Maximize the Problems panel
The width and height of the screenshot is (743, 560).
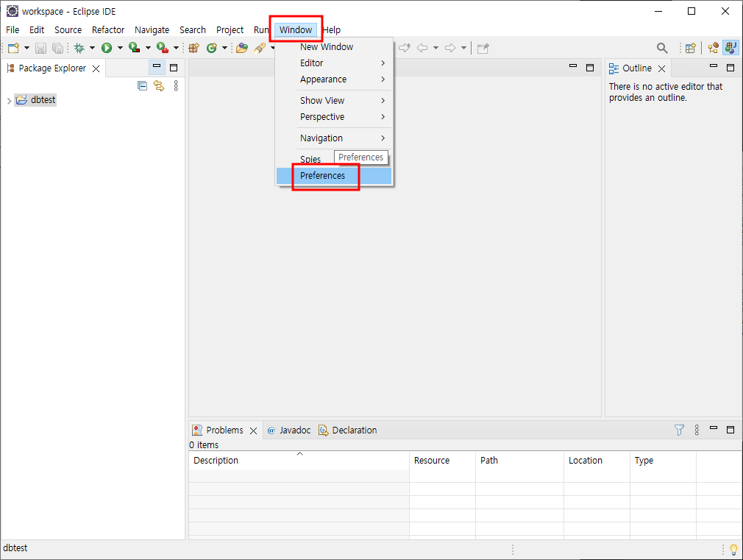[730, 430]
